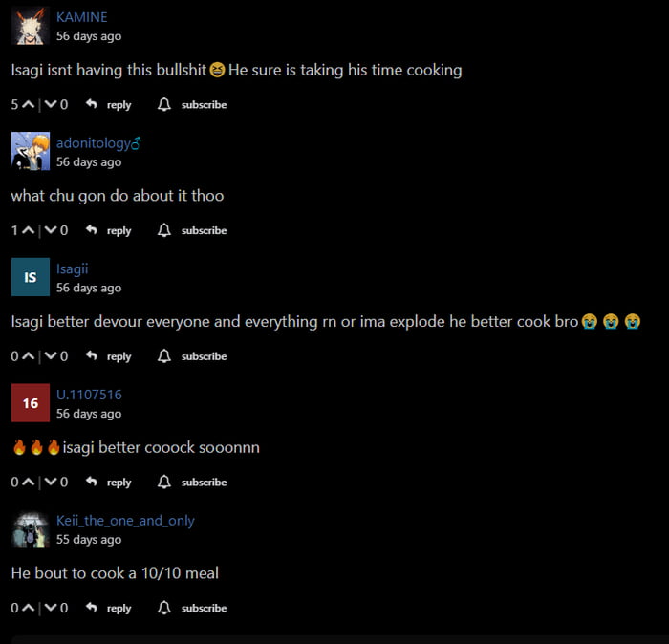Downvote Keii_the_one_and_only's comment
This screenshot has width=669, height=644.
click(x=51, y=608)
